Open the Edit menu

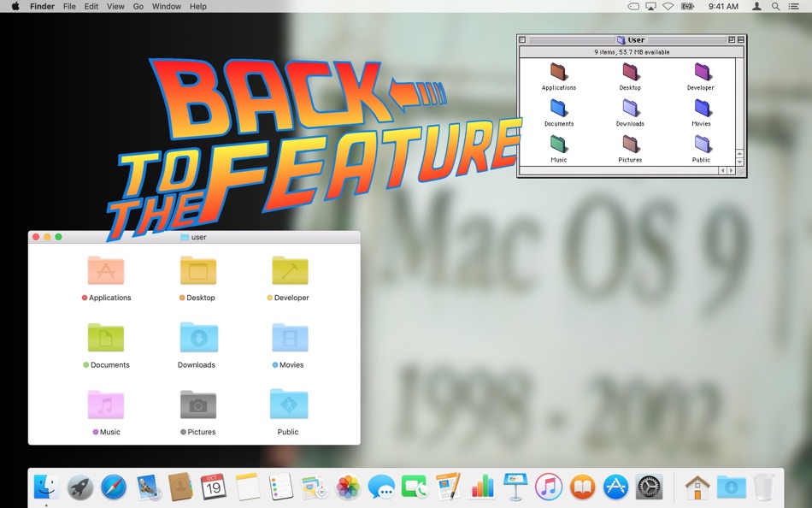click(91, 6)
